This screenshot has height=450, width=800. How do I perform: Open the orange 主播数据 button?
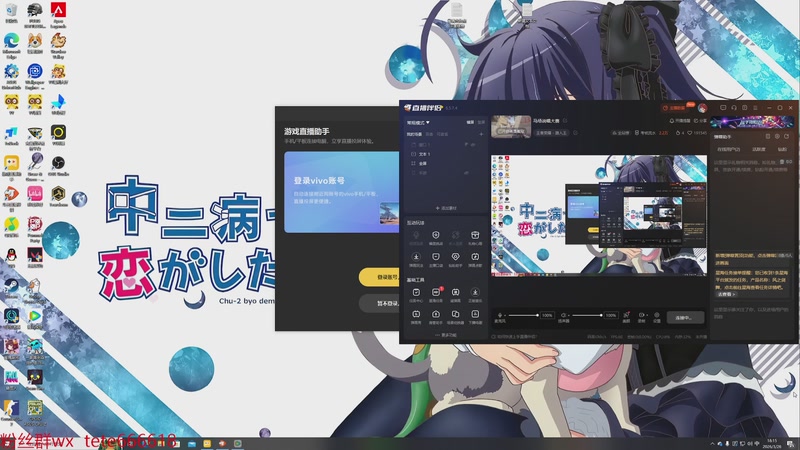pyautogui.click(x=674, y=108)
